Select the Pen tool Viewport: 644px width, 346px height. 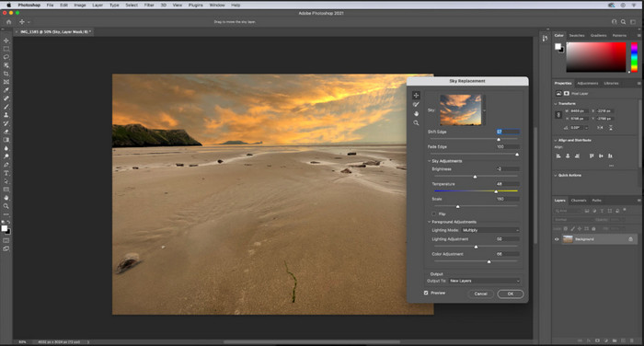(6, 165)
